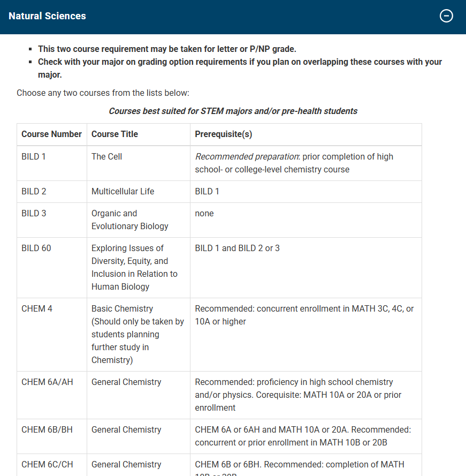Select the BILD 2 course number cell
466x476 pixels.
34,192
